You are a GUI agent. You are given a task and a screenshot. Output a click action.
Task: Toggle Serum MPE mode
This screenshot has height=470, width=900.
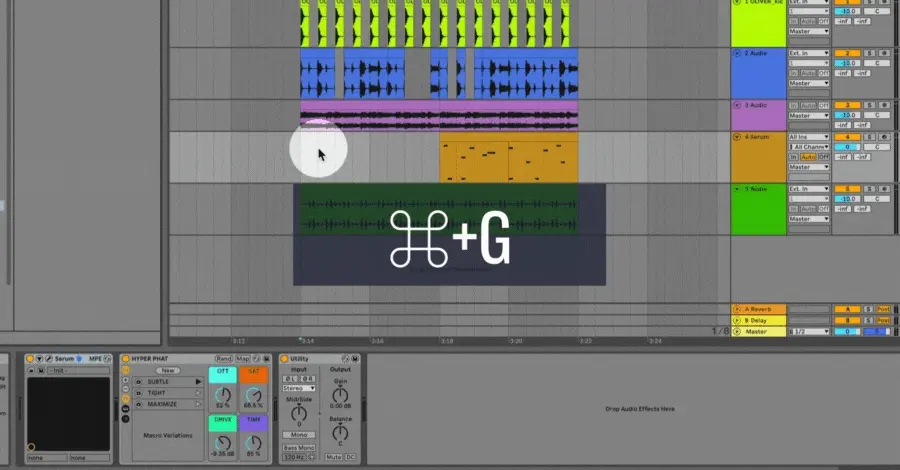pos(95,359)
